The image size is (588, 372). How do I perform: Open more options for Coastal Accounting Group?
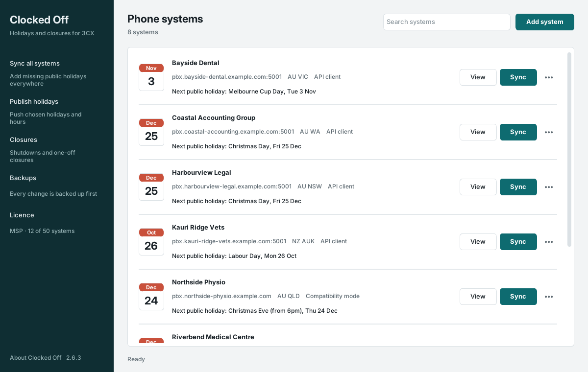[x=549, y=132]
